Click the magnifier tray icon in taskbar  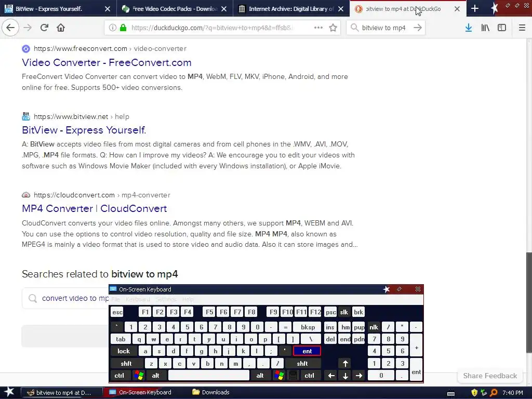[494, 393]
